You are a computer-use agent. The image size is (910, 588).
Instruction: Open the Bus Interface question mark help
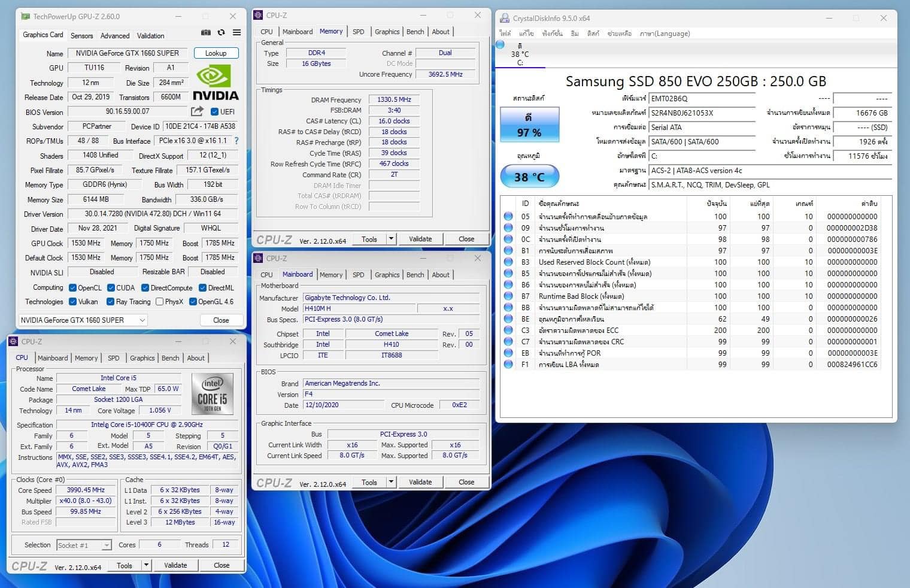pos(236,141)
